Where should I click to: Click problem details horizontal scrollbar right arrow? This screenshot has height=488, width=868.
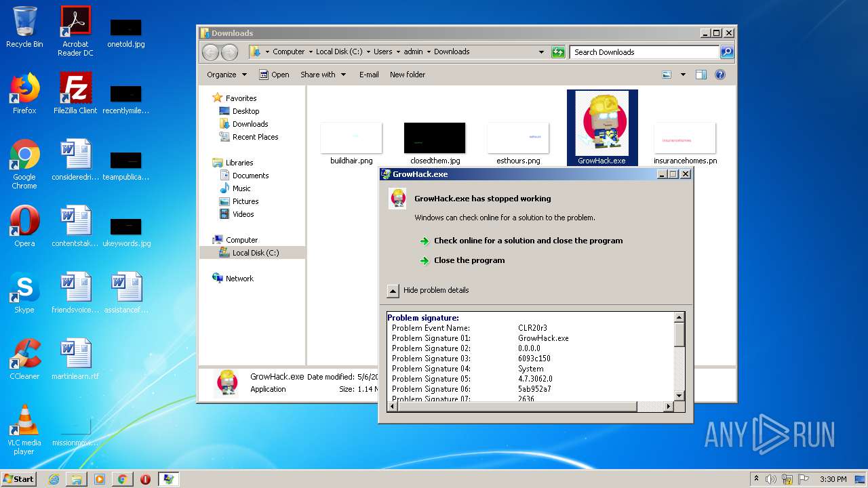click(669, 407)
